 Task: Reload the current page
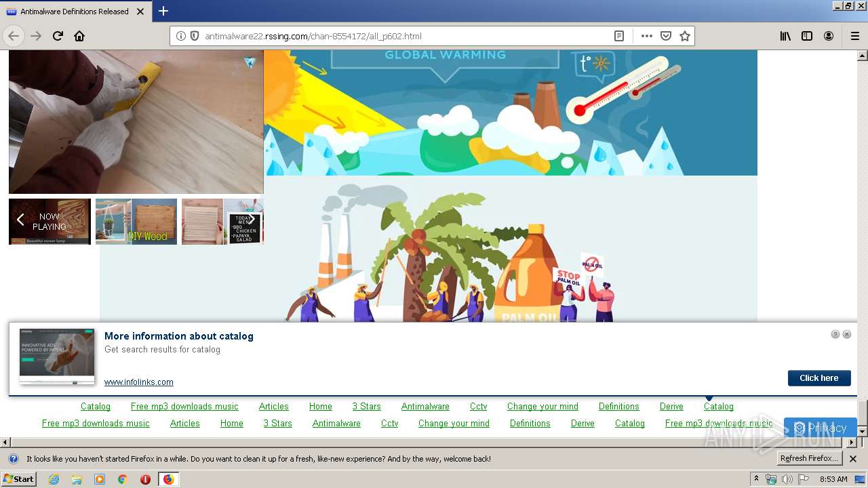tap(58, 36)
